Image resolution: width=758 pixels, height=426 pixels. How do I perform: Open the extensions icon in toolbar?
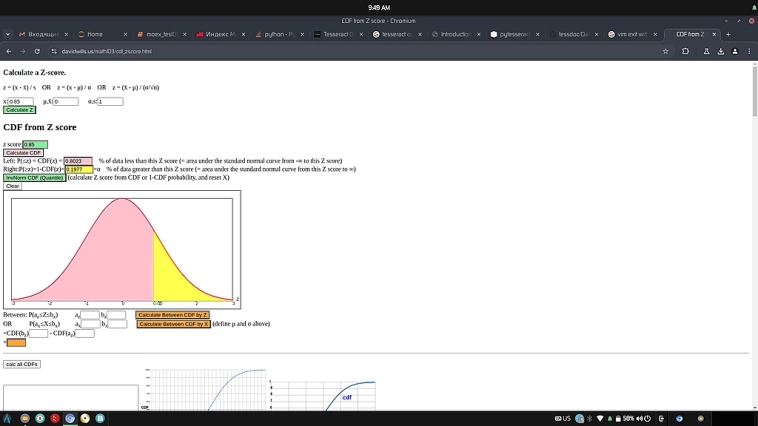click(686, 51)
